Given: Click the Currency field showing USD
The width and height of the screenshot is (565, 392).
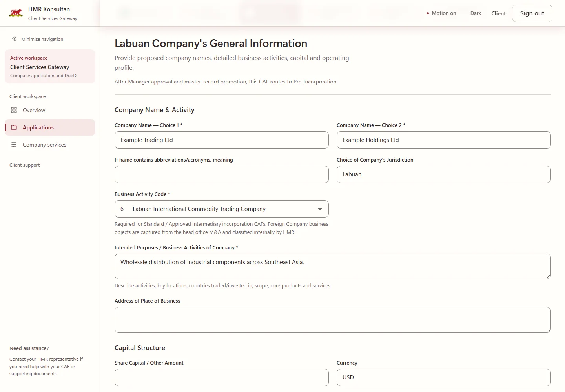Looking at the screenshot, I should point(443,377).
